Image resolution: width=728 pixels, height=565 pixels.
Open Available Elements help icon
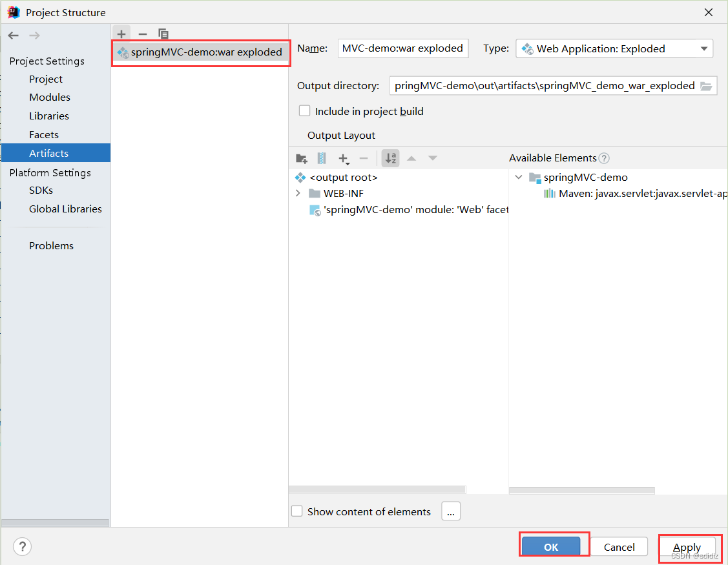click(603, 158)
